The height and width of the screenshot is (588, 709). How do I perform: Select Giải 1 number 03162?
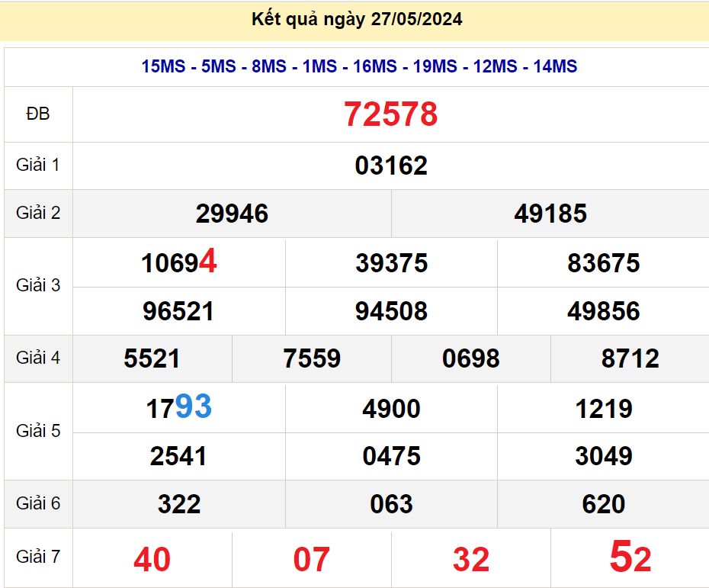pos(390,165)
